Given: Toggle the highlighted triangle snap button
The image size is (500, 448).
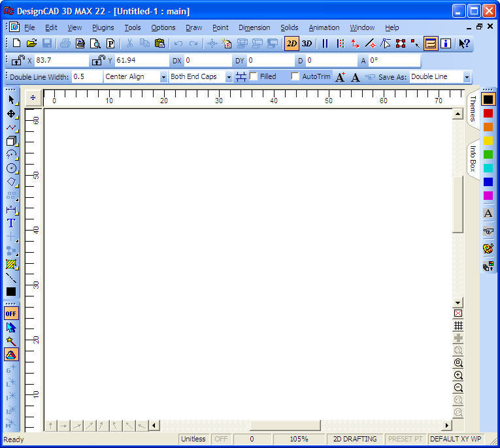Looking at the screenshot, I should click(x=11, y=355).
